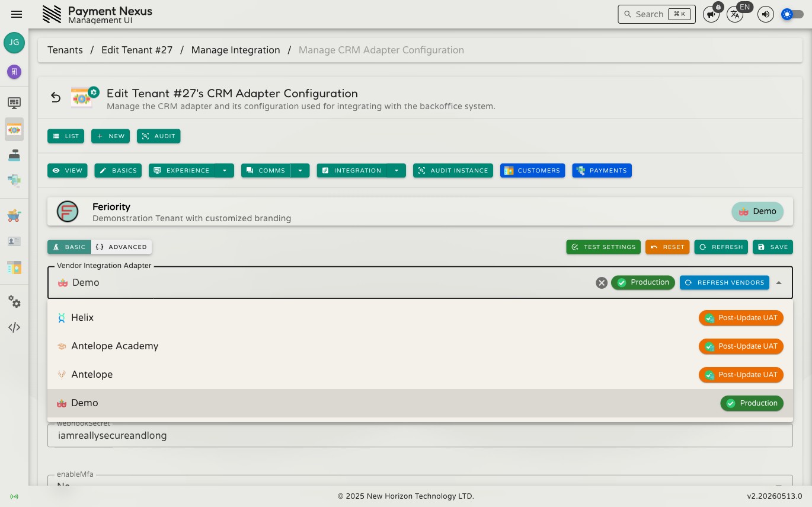Open the shopping cart sidebar icon
The image size is (812, 507).
click(x=14, y=215)
